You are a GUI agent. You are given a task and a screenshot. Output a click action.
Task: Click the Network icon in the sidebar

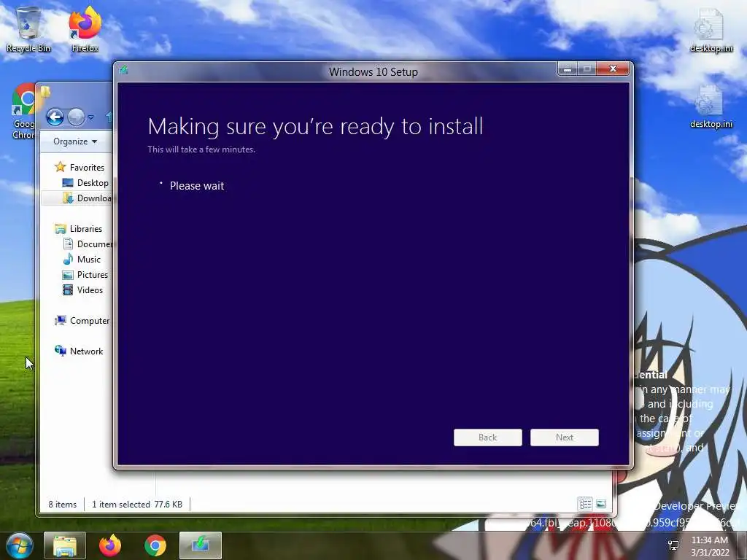(x=60, y=351)
